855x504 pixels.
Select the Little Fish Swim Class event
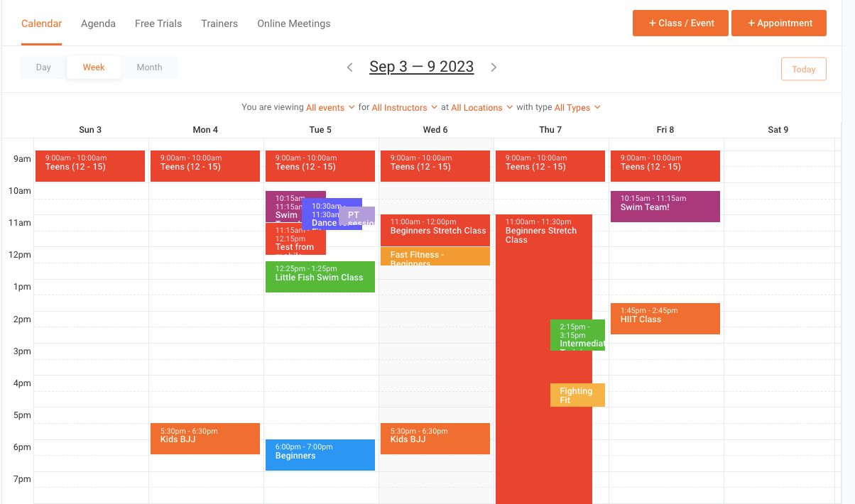(320, 277)
